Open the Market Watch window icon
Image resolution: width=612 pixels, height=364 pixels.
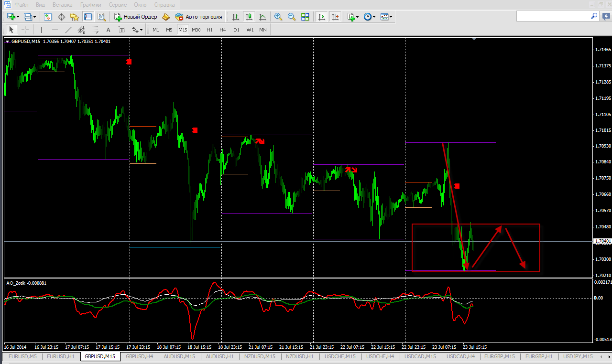(x=48, y=17)
